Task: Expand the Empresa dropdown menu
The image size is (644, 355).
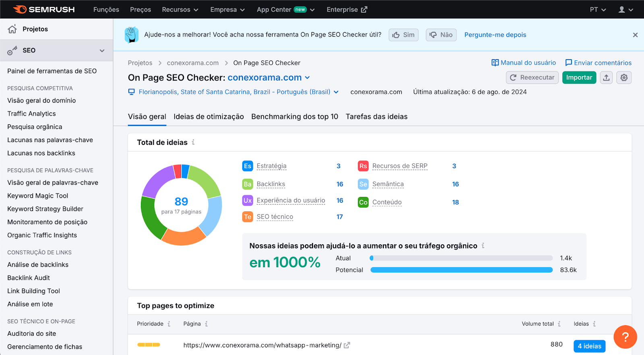Action: pyautogui.click(x=227, y=10)
